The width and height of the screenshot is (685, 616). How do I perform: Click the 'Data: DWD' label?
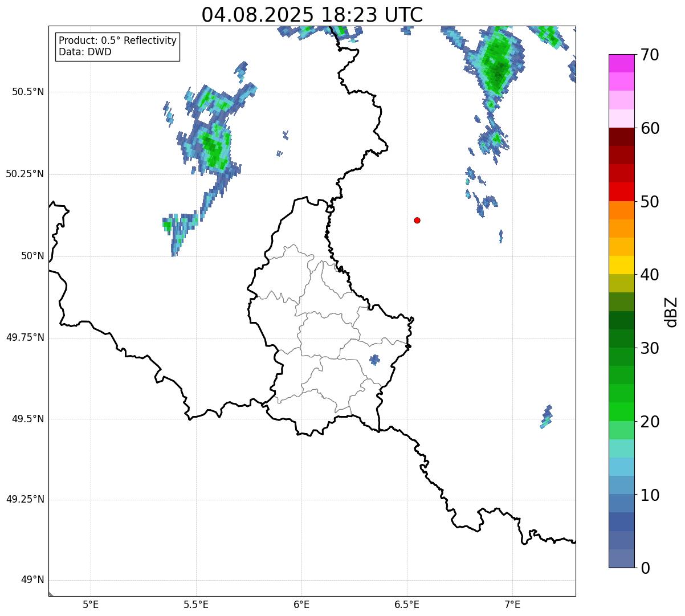pos(85,52)
